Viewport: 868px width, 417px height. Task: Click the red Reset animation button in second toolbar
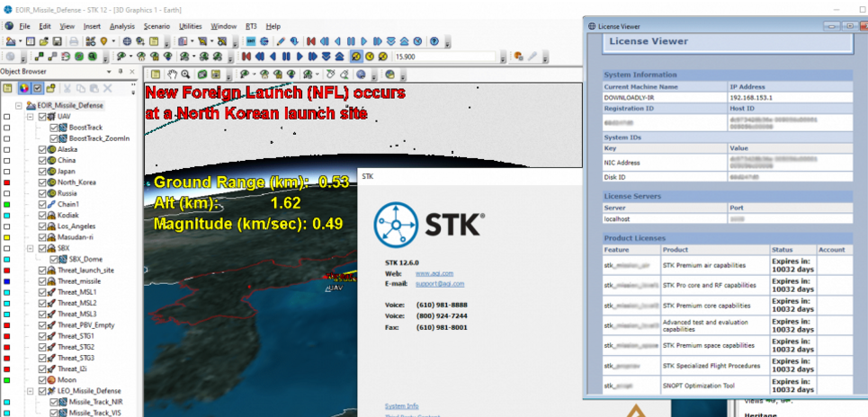(246, 57)
